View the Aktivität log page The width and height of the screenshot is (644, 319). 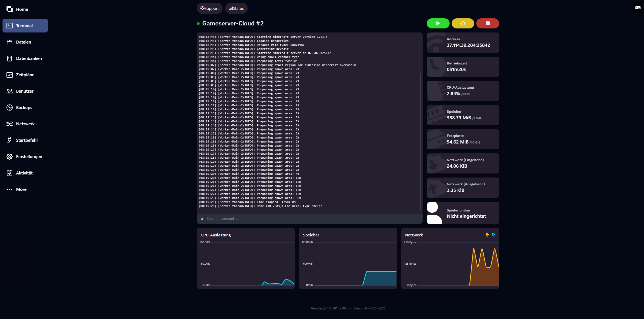click(x=24, y=173)
